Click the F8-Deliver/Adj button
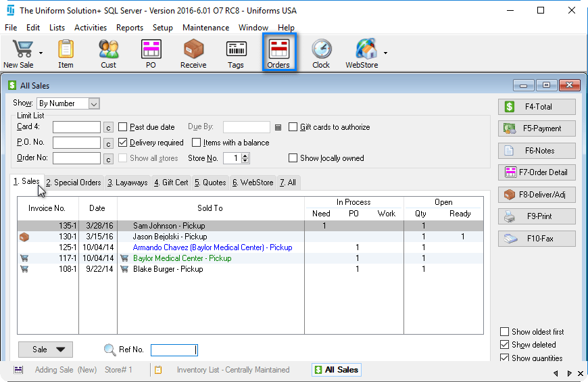The width and height of the screenshot is (588, 382). (x=537, y=195)
